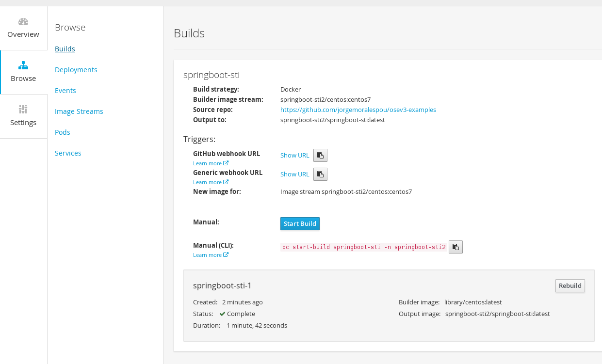
Task: Navigate to Image Streams
Action: (x=79, y=111)
